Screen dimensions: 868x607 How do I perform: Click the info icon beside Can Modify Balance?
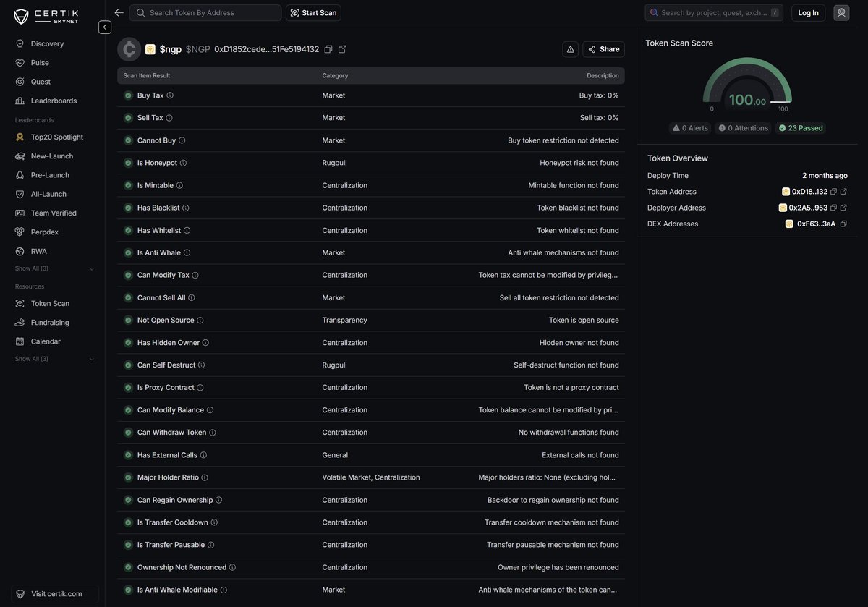(210, 410)
